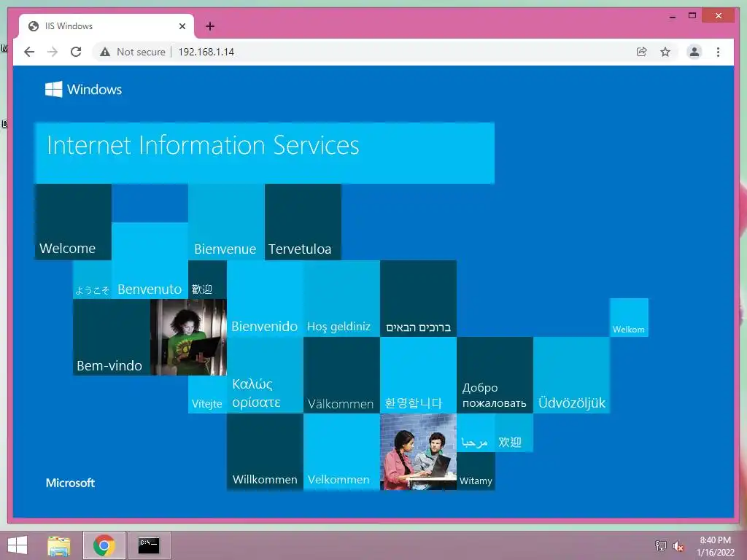Viewport: 747px width, 560px height.
Task: Click the photo of woman holding laptop
Action: 188,337
